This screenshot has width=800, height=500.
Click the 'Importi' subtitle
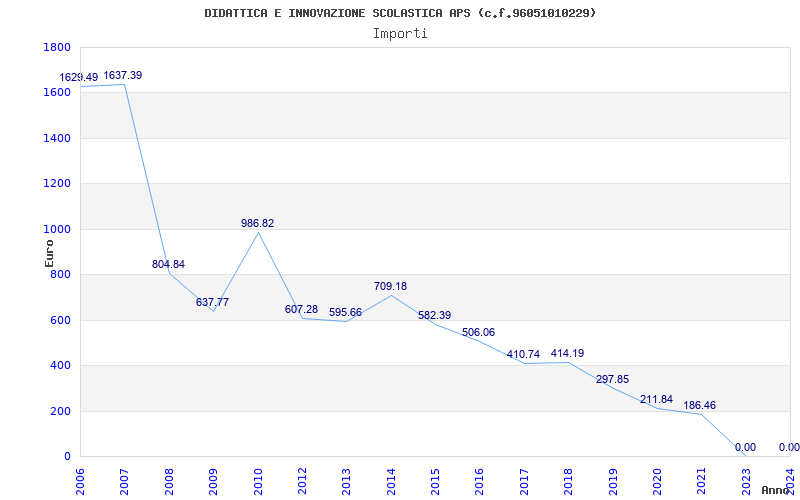400,34
